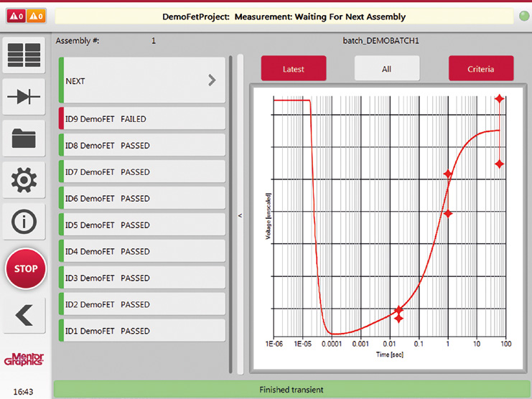Click the results list vertical scrollbar
This screenshot has width=532, height=399.
point(230,215)
